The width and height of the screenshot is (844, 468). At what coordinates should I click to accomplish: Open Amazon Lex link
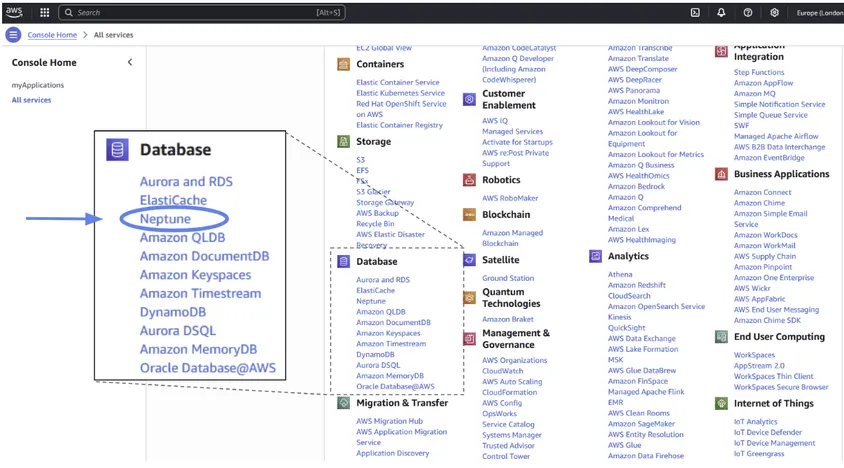pyautogui.click(x=629, y=229)
